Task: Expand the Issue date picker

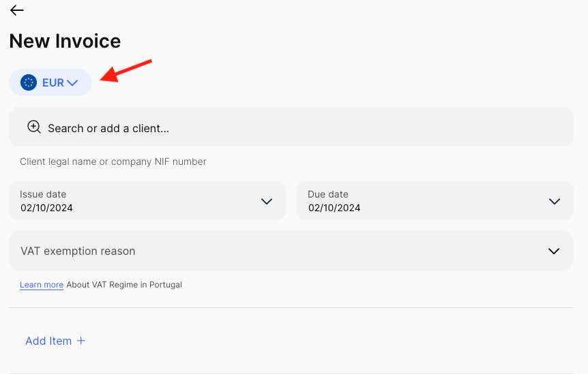Action: (x=147, y=201)
